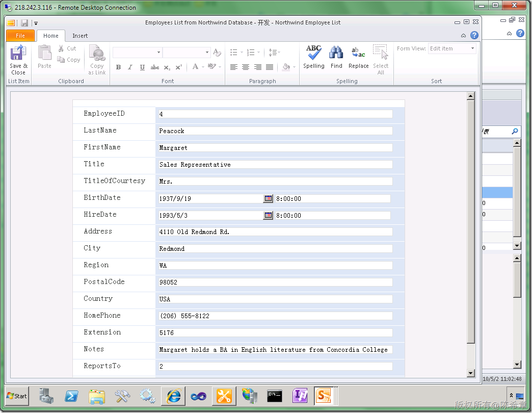This screenshot has width=532, height=413.
Task: Click the Start button
Action: (x=17, y=396)
